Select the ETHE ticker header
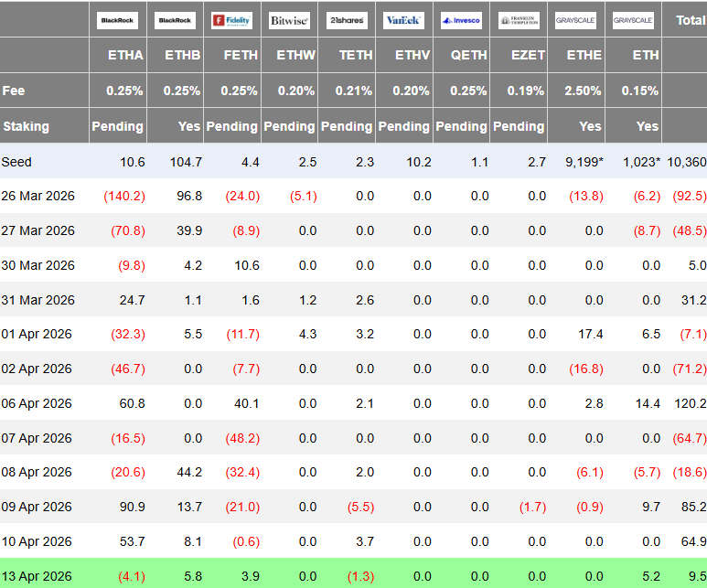707x588 pixels. [584, 55]
